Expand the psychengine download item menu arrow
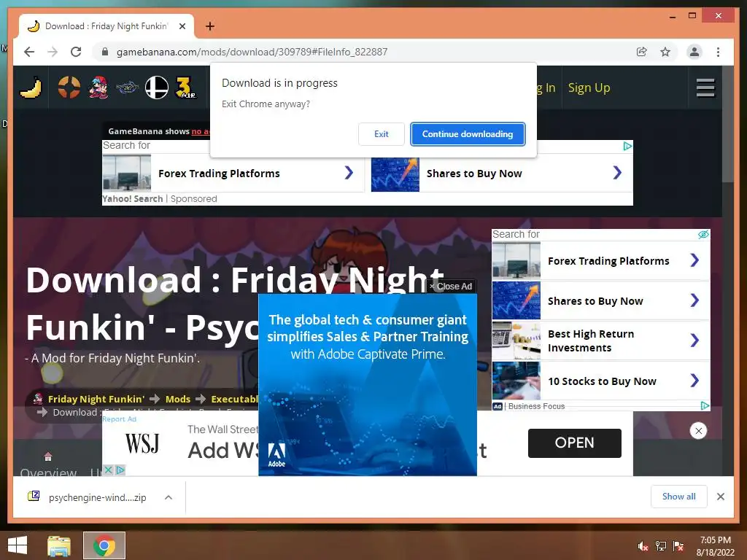Image resolution: width=747 pixels, height=560 pixels. (x=169, y=497)
